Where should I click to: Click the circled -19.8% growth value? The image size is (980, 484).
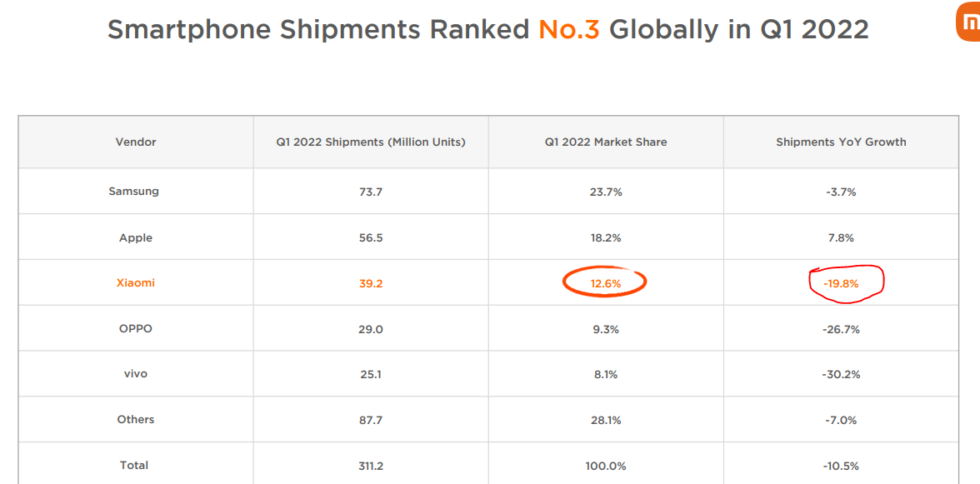coord(841,283)
